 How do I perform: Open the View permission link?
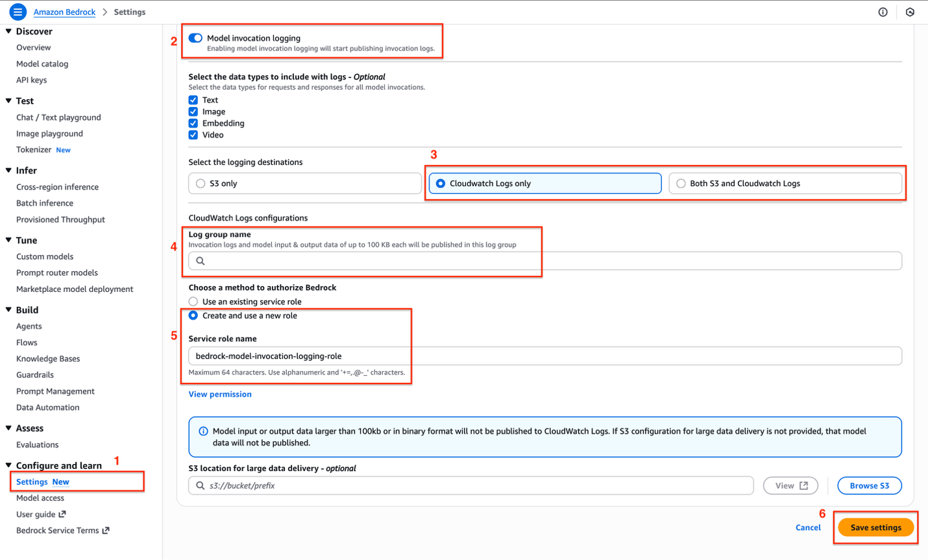pos(220,394)
